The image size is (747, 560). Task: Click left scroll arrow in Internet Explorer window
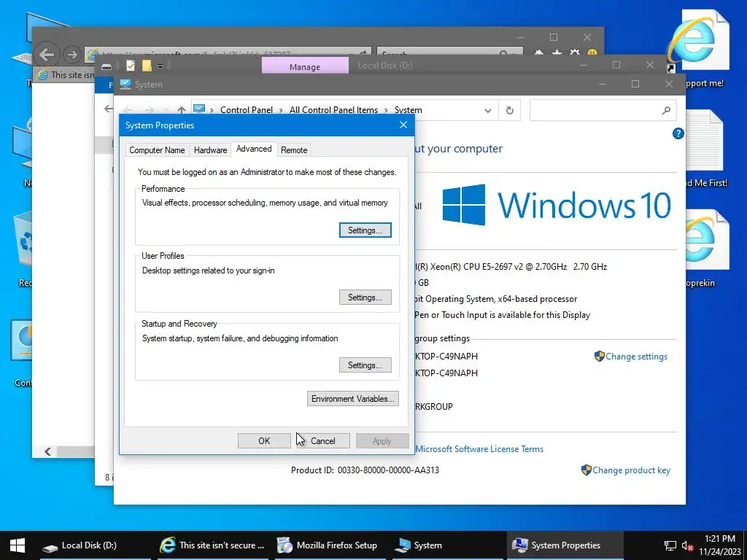click(47, 451)
